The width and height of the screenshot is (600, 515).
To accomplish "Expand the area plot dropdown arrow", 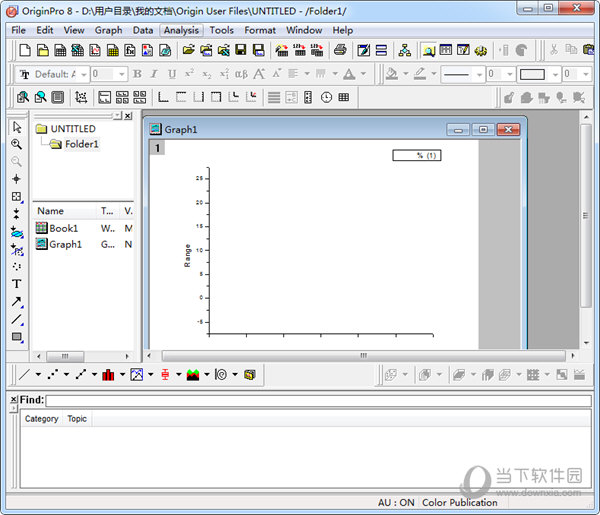I will click(x=207, y=374).
